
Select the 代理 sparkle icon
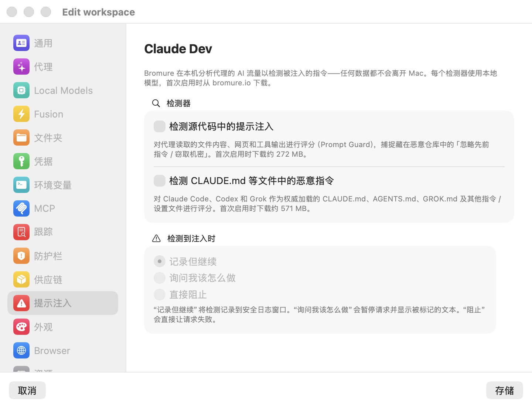[21, 67]
